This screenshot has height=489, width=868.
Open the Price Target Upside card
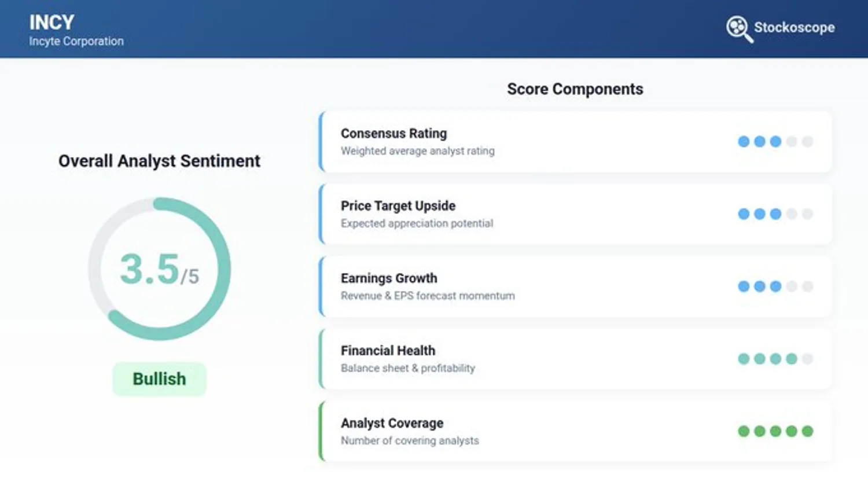click(x=575, y=214)
